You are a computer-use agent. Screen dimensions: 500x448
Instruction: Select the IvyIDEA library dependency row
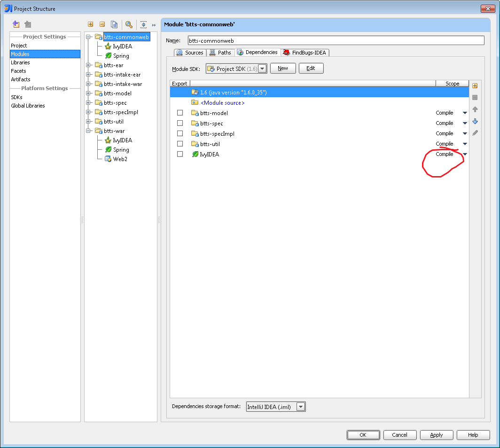coord(319,154)
